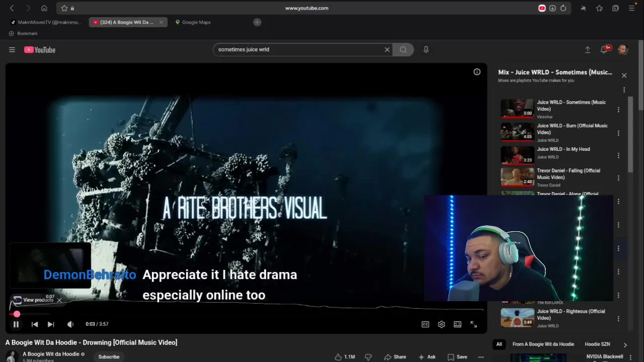This screenshot has height=362, width=644.
Task: Mute the video volume
Action: 70,324
